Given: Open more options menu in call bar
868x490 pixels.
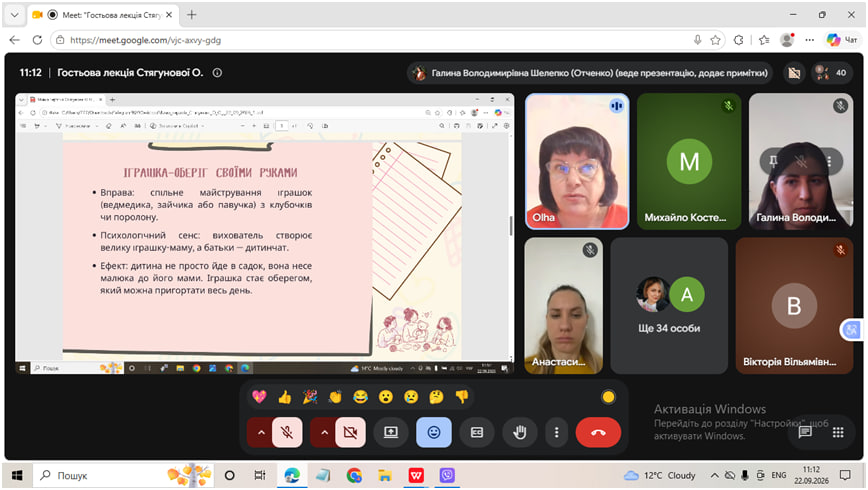Looking at the screenshot, I should (x=556, y=432).
